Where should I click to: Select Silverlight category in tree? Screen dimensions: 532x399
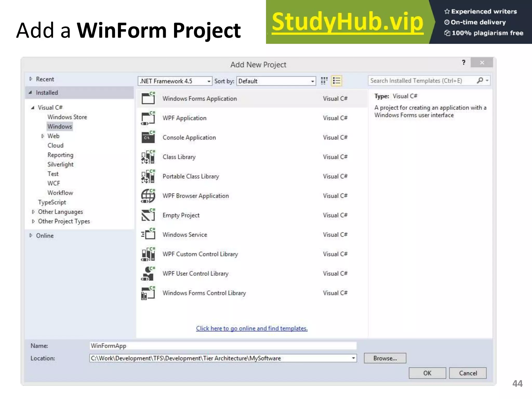click(x=60, y=164)
